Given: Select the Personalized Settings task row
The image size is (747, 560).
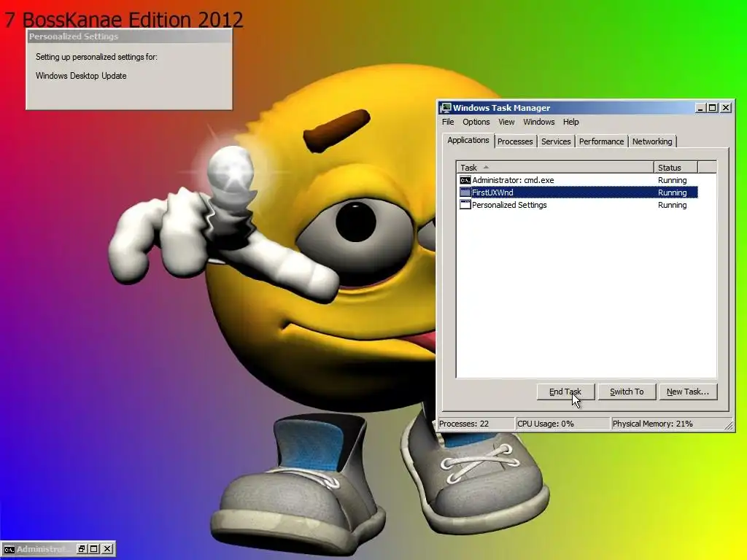Looking at the screenshot, I should click(578, 205).
